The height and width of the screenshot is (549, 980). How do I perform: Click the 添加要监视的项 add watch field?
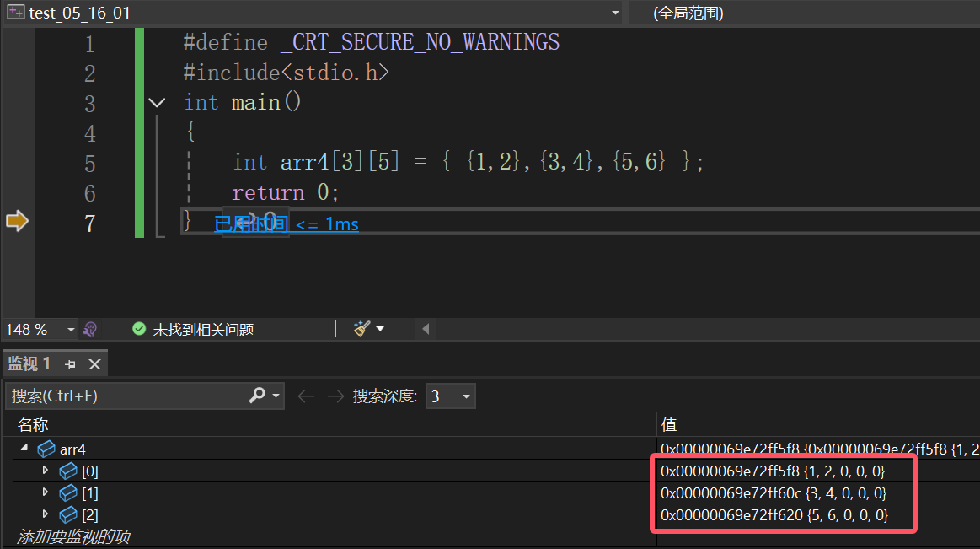click(x=74, y=536)
